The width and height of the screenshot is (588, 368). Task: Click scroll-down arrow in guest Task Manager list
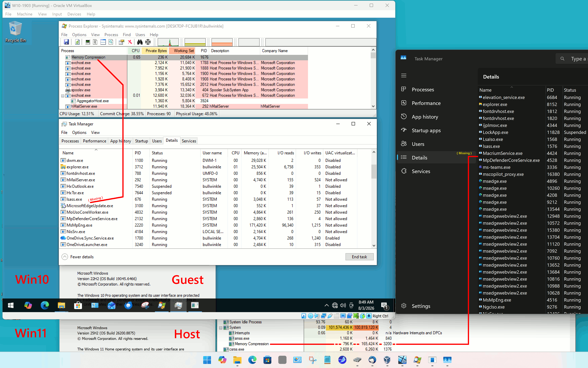[x=374, y=246]
